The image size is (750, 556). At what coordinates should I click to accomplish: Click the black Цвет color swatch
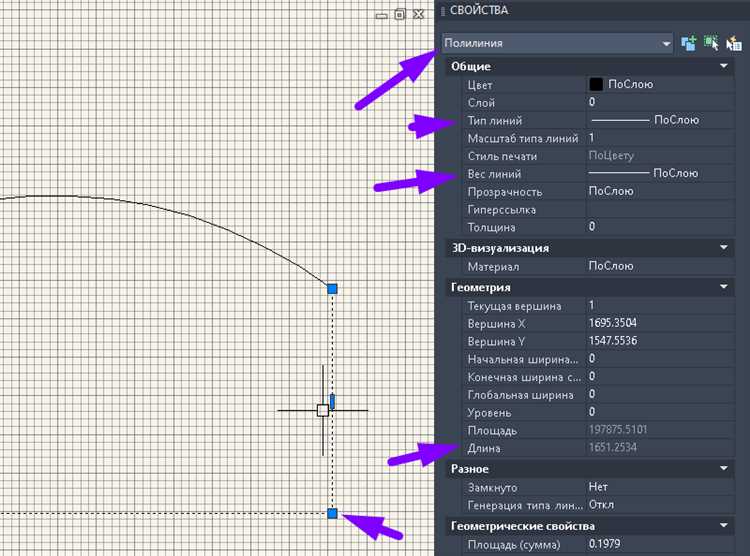click(x=596, y=85)
